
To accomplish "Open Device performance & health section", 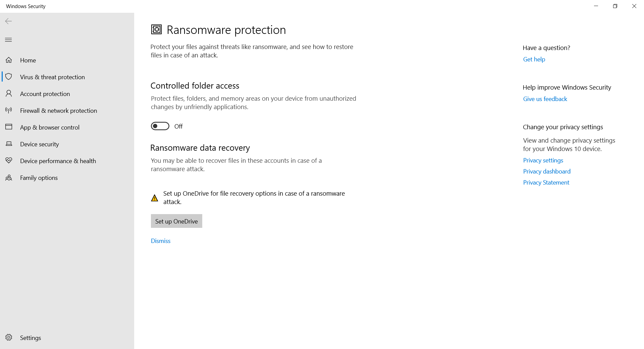I will click(58, 161).
